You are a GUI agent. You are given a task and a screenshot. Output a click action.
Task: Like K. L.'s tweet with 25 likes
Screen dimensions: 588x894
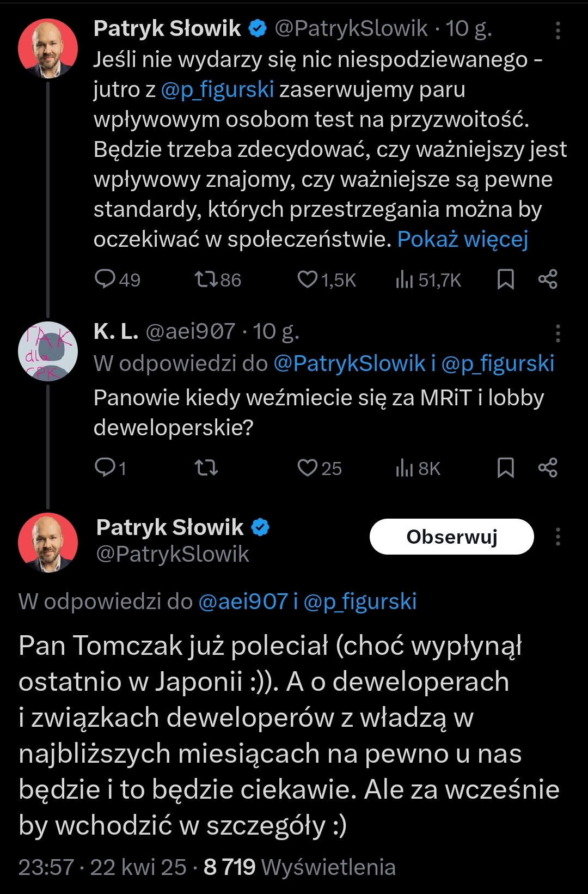(x=308, y=467)
